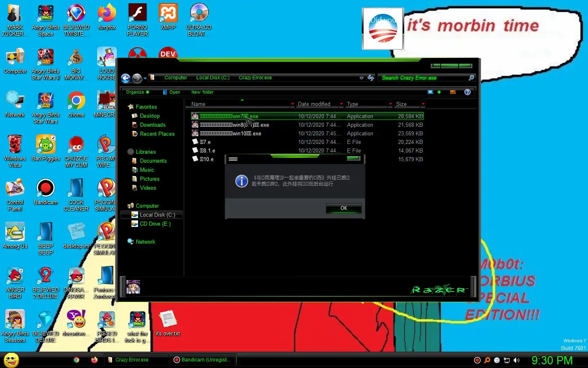The height and width of the screenshot is (368, 588).
Task: Refresh the Crazy Error.exe folder
Action: coord(371,78)
